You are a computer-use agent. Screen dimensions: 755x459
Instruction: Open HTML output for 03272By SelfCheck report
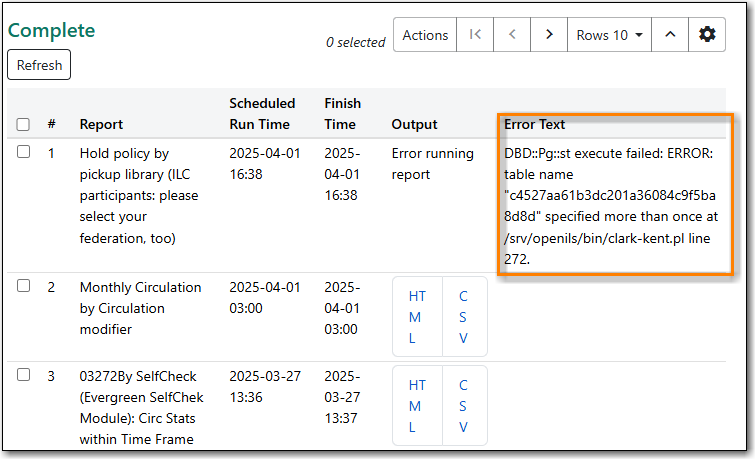pyautogui.click(x=417, y=406)
